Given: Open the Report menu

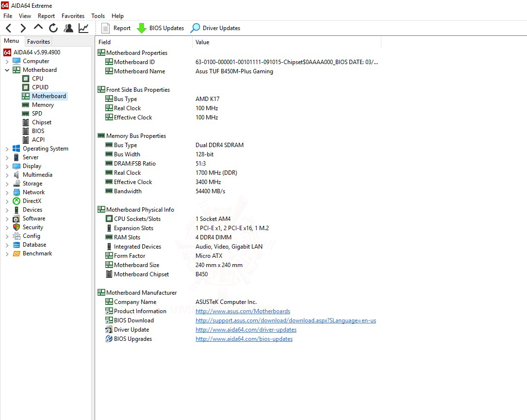Looking at the screenshot, I should click(x=46, y=16).
